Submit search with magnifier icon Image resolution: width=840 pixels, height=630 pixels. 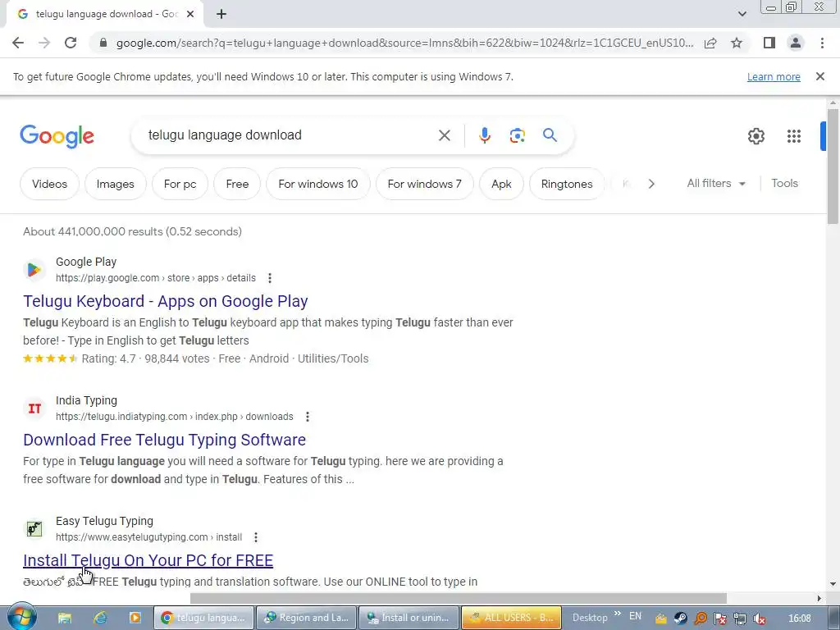[x=550, y=135]
